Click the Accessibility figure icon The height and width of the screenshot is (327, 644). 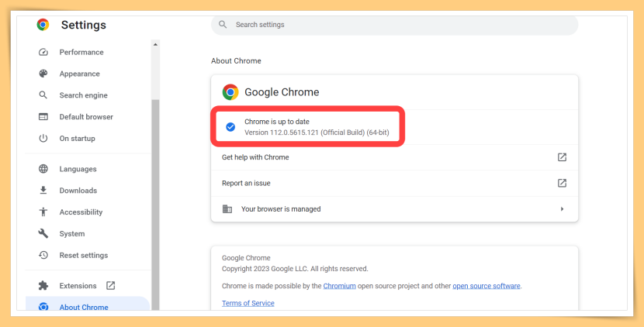43,212
